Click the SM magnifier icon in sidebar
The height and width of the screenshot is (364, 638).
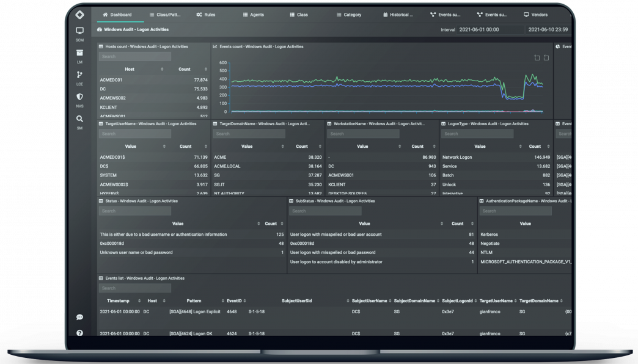point(79,120)
